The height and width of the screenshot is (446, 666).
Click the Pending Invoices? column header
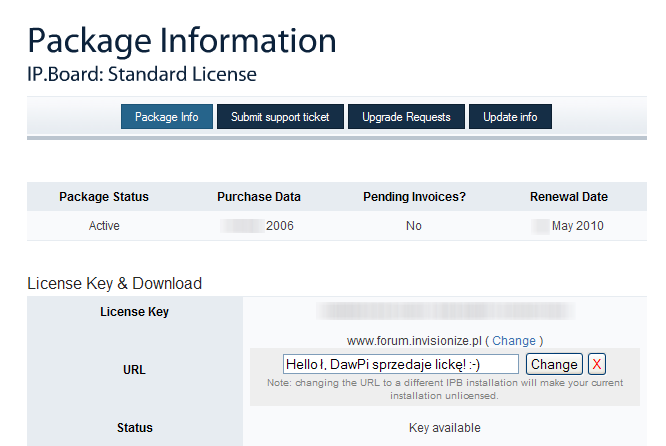click(414, 197)
